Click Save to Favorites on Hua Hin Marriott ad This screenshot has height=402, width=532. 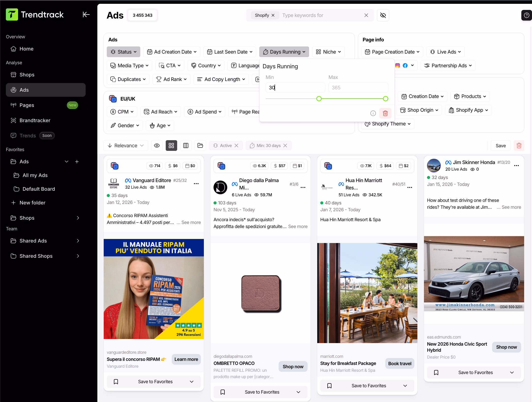point(367,385)
